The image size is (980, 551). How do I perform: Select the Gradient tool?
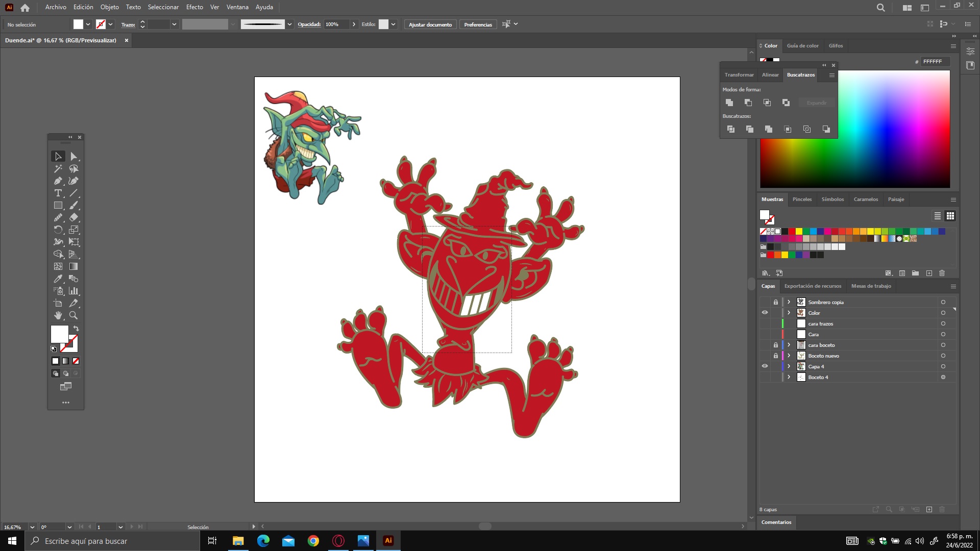pos(74,267)
